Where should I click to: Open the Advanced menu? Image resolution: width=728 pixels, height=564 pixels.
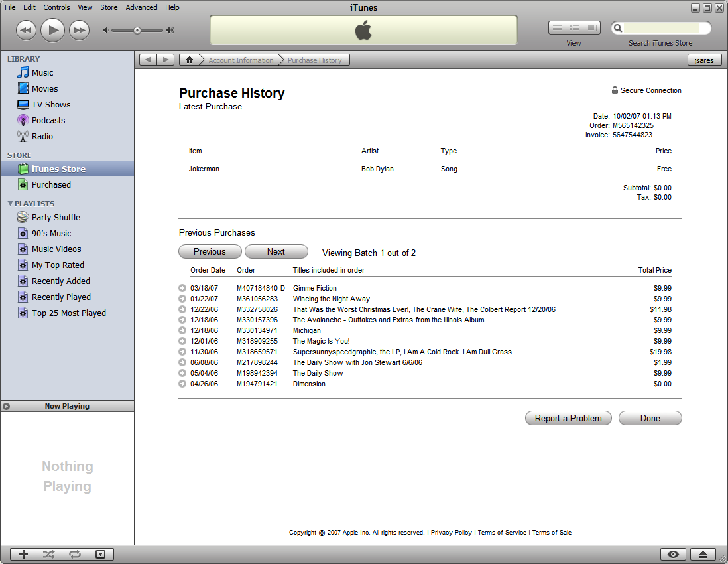(x=141, y=7)
